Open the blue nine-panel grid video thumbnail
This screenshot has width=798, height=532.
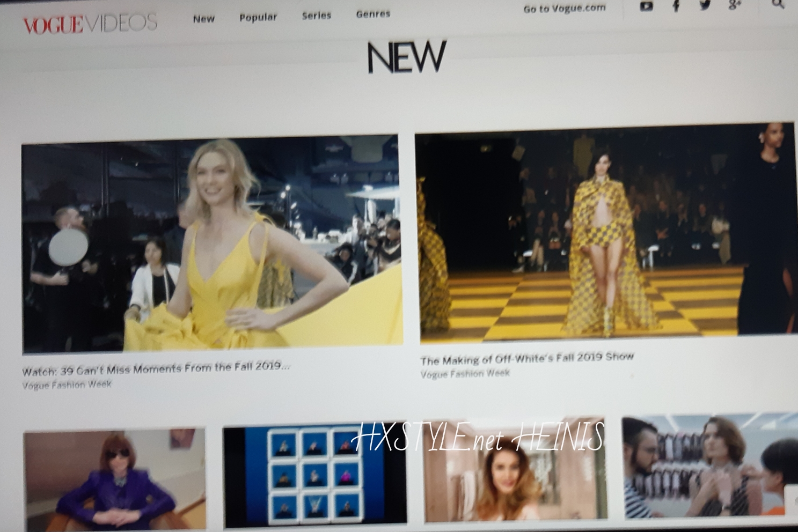click(314, 476)
